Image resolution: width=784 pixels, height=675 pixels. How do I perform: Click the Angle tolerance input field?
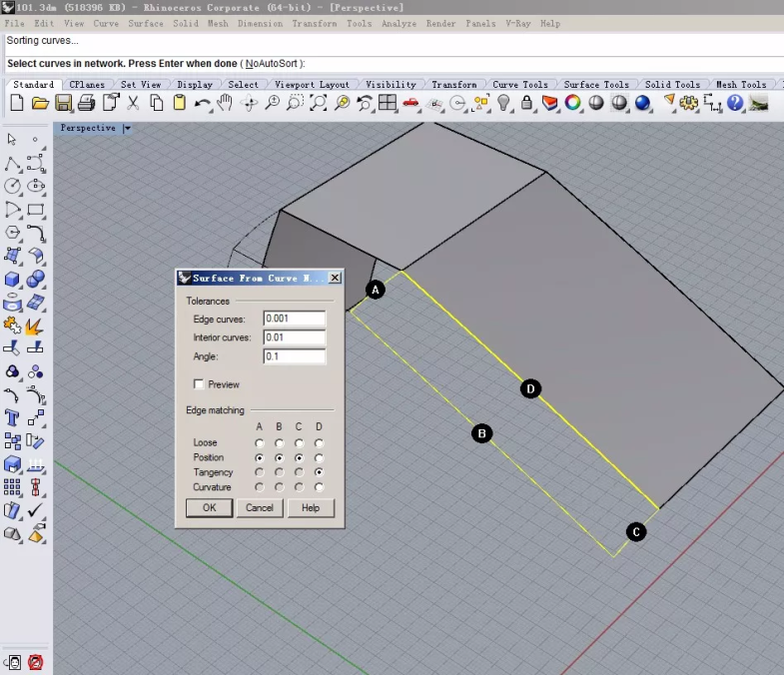[x=295, y=356]
